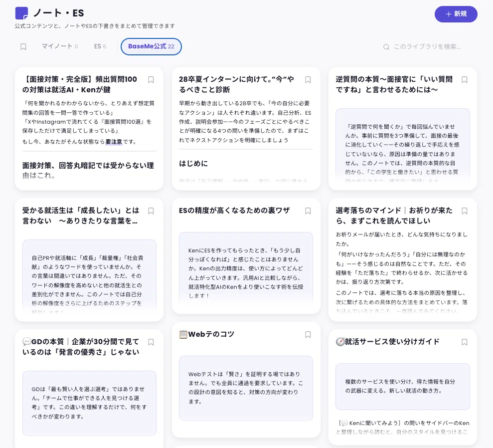
Task: Open the 就活サービス使い分けガイド note title
Action: click(388, 342)
